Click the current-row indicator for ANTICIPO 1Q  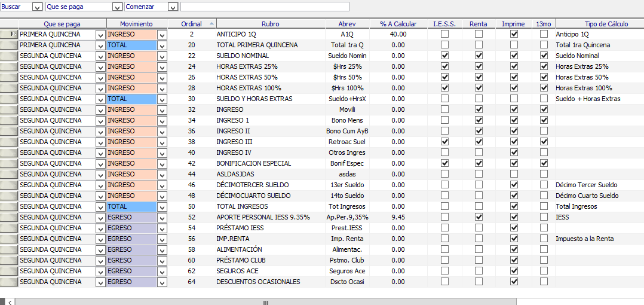[9, 35]
